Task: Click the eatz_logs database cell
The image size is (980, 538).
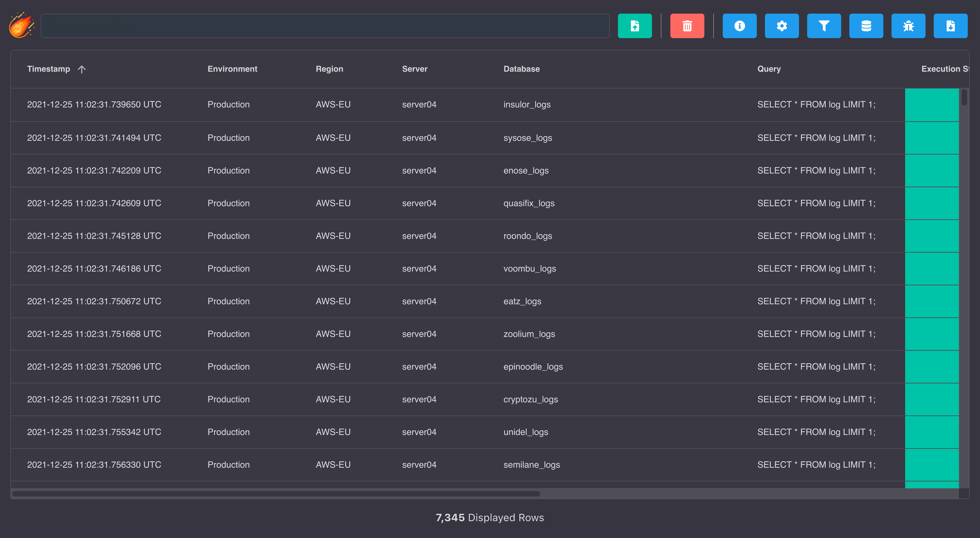Action: (x=522, y=302)
